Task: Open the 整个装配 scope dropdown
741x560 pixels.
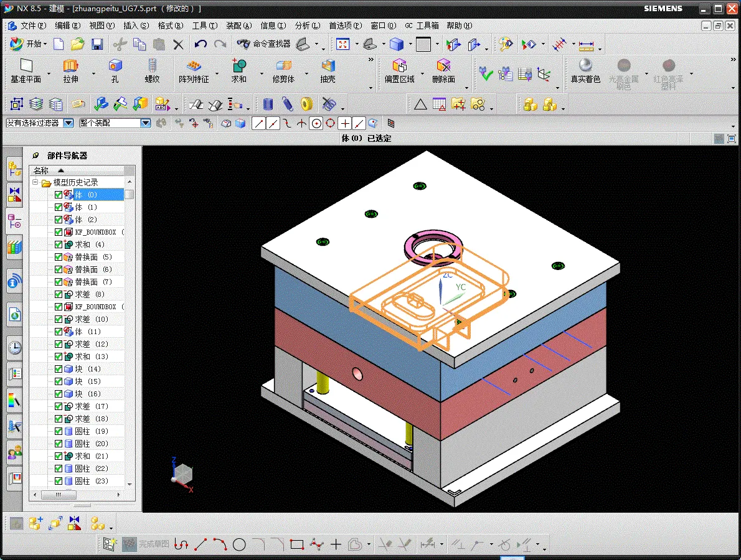Action: pyautogui.click(x=146, y=123)
